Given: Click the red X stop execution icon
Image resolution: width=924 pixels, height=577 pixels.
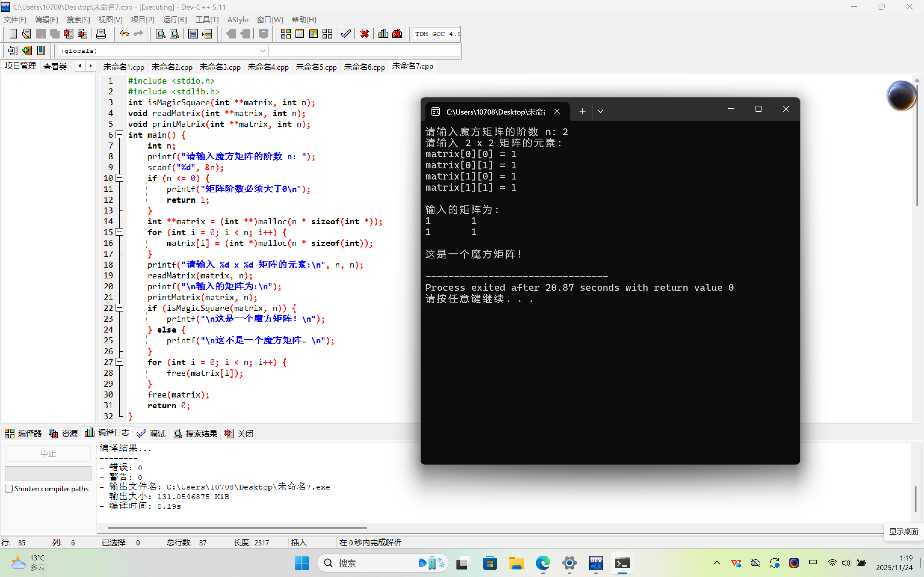Looking at the screenshot, I should click(364, 34).
